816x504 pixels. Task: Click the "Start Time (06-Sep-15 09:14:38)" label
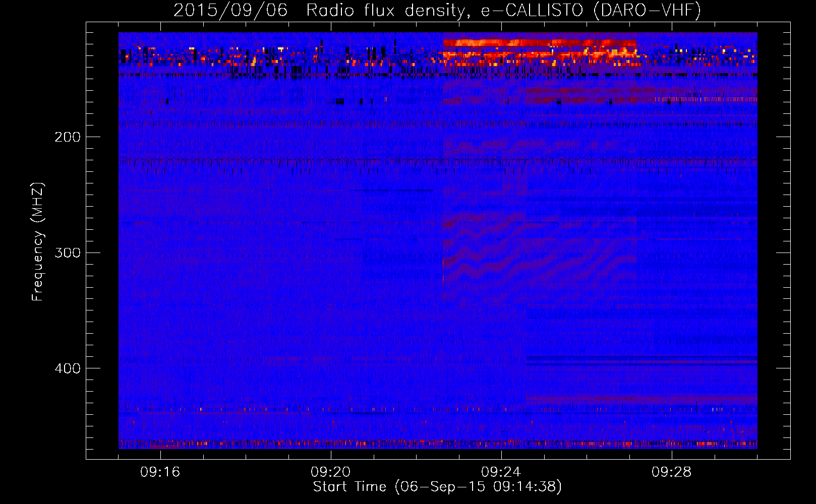(437, 487)
